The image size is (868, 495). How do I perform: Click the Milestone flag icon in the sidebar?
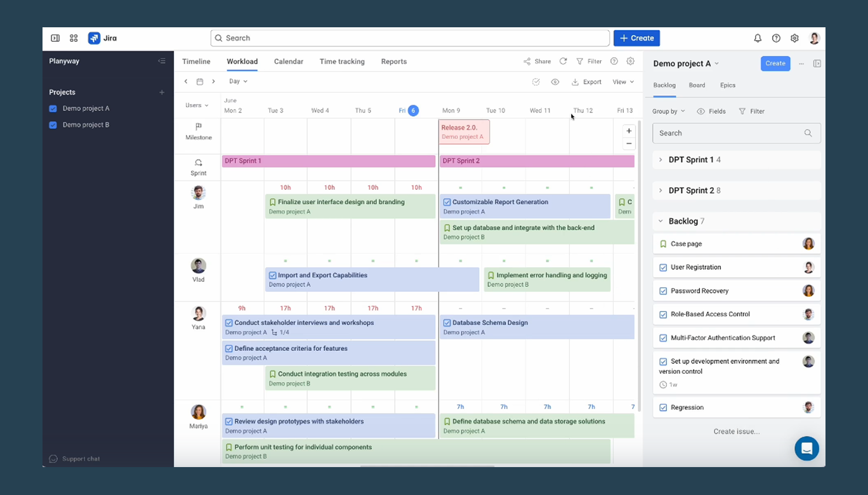click(x=198, y=127)
